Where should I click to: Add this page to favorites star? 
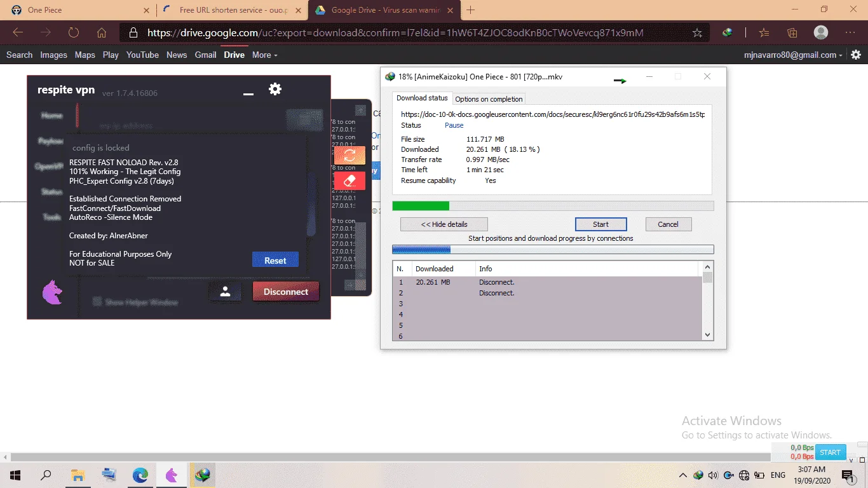[x=697, y=33]
